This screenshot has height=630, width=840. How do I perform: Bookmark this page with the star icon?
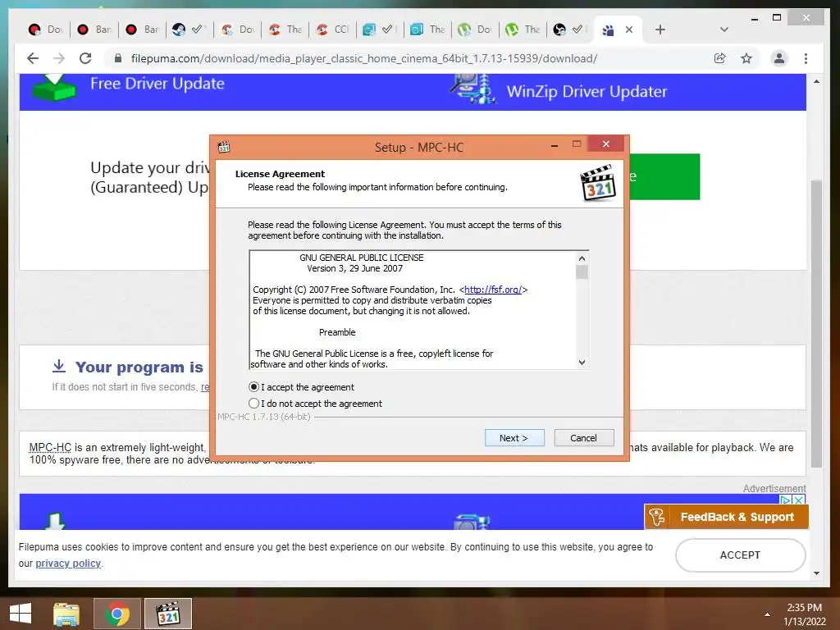(746, 58)
